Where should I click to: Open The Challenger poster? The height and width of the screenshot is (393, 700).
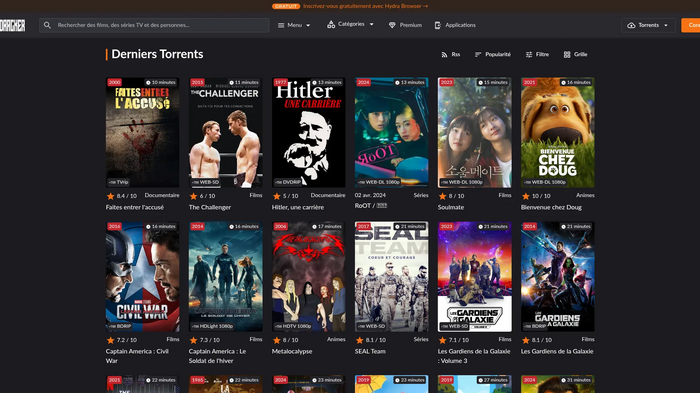(x=225, y=133)
